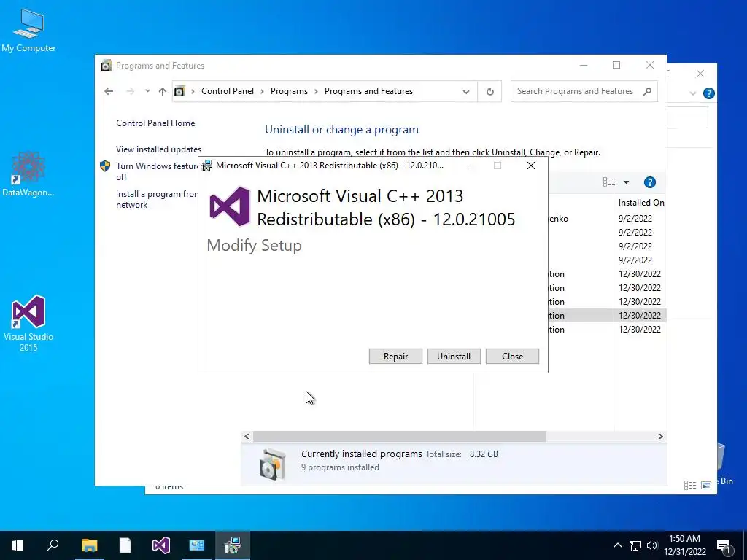Click the horizontal scrollbar left arrow

click(247, 436)
